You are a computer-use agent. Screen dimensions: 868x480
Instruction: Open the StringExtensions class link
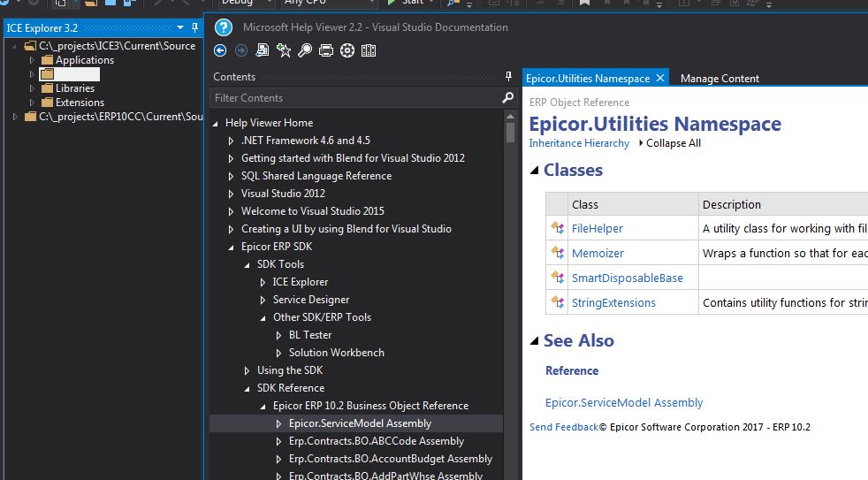613,303
